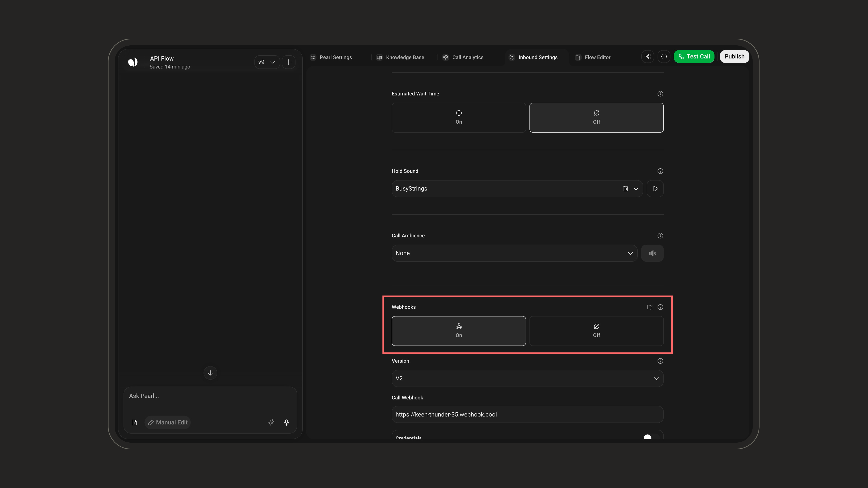Turn Webhooks On
Image resolution: width=868 pixels, height=488 pixels.
pos(459,331)
